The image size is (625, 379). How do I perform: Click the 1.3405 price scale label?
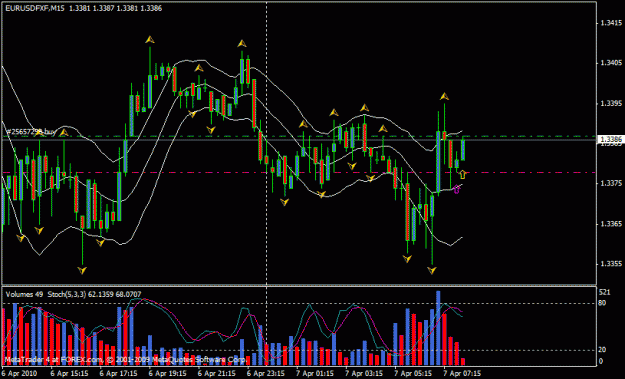click(x=611, y=63)
